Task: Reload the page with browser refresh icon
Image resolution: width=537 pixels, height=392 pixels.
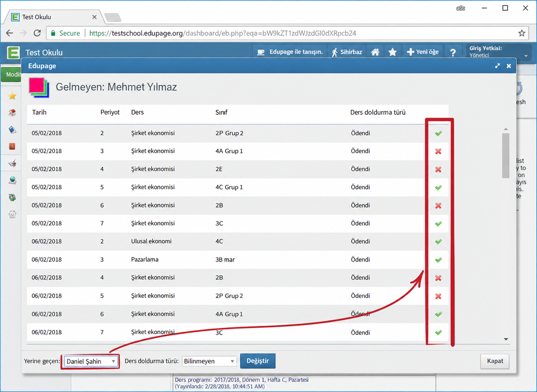Action: (37, 33)
